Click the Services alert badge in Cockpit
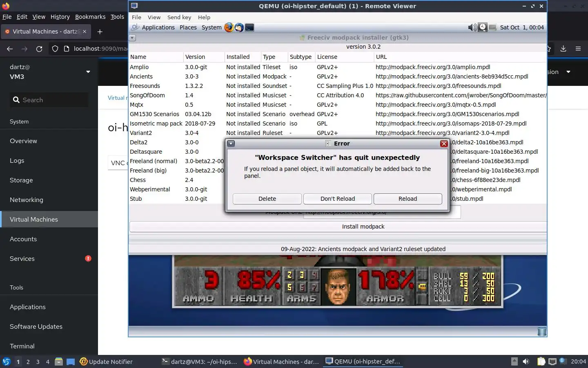This screenshot has height=368, width=588. [x=88, y=258]
